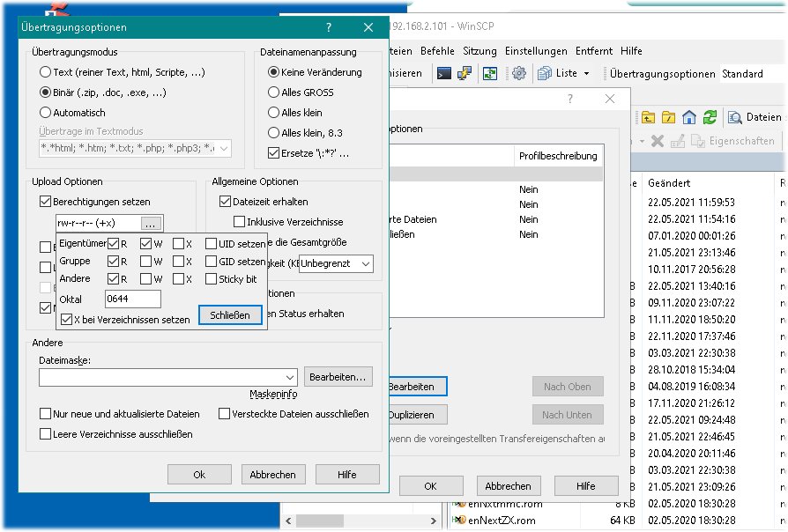Go to the parent directory folder icon
The image size is (788, 532).
(648, 117)
